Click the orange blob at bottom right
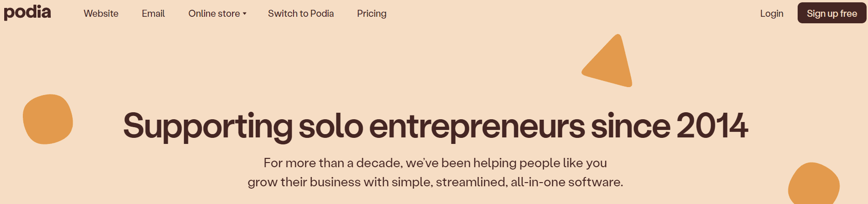Image resolution: width=868 pixels, height=204 pixels. [814, 184]
